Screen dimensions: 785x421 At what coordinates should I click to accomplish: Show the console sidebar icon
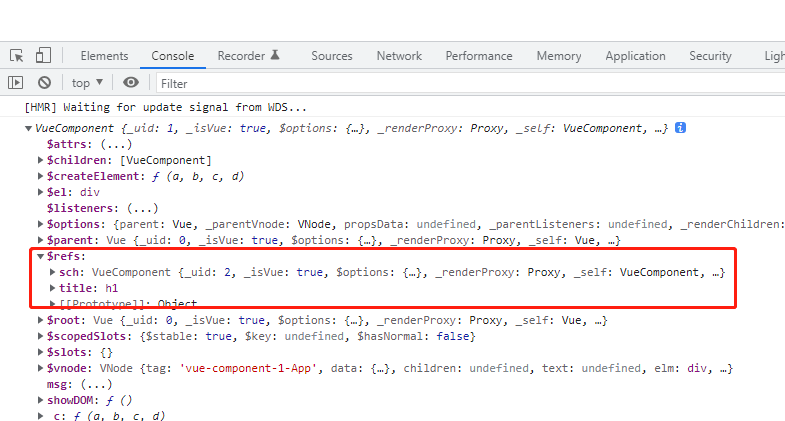[16, 83]
